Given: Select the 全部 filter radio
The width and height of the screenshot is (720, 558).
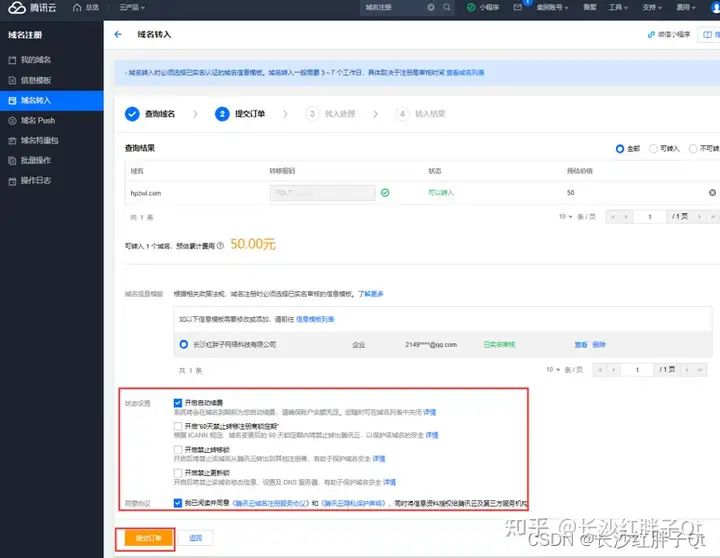Looking at the screenshot, I should pyautogui.click(x=620, y=149).
